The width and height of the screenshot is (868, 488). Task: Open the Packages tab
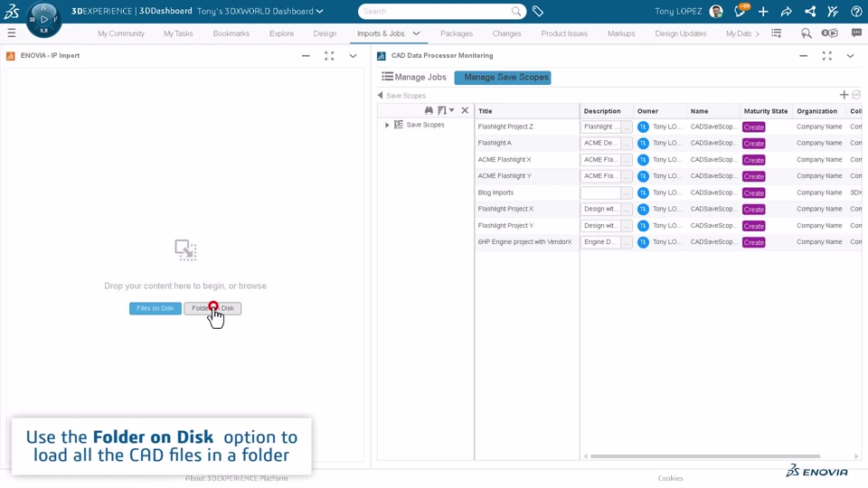click(x=457, y=33)
